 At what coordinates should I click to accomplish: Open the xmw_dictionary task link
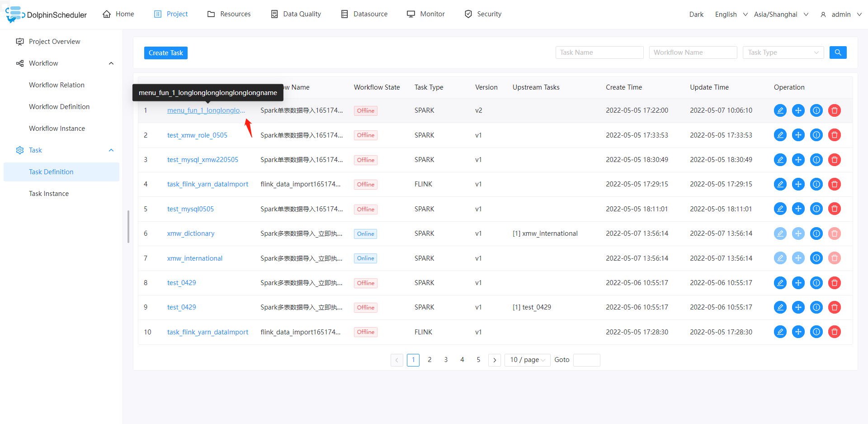pos(191,233)
